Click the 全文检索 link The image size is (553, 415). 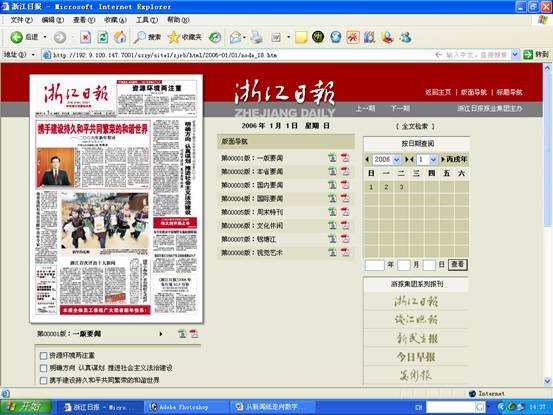point(415,126)
